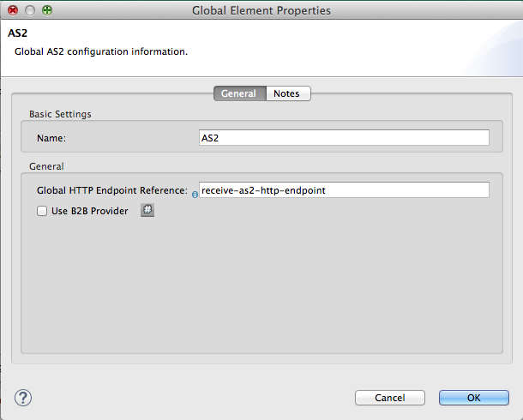
Task: Click the hash icon beside Use B2B Provider
Action: tap(147, 210)
